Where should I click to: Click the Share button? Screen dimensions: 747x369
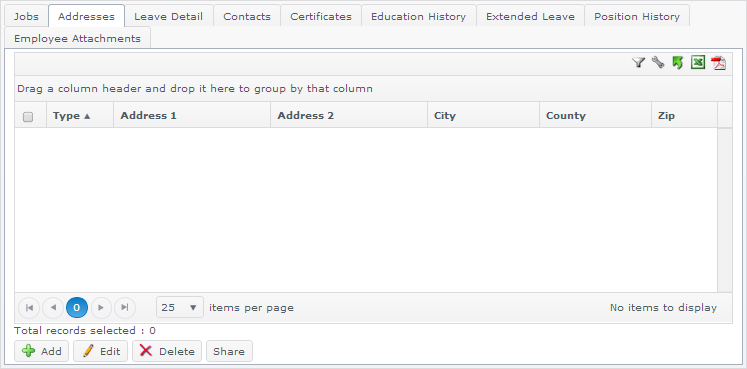pyautogui.click(x=229, y=351)
